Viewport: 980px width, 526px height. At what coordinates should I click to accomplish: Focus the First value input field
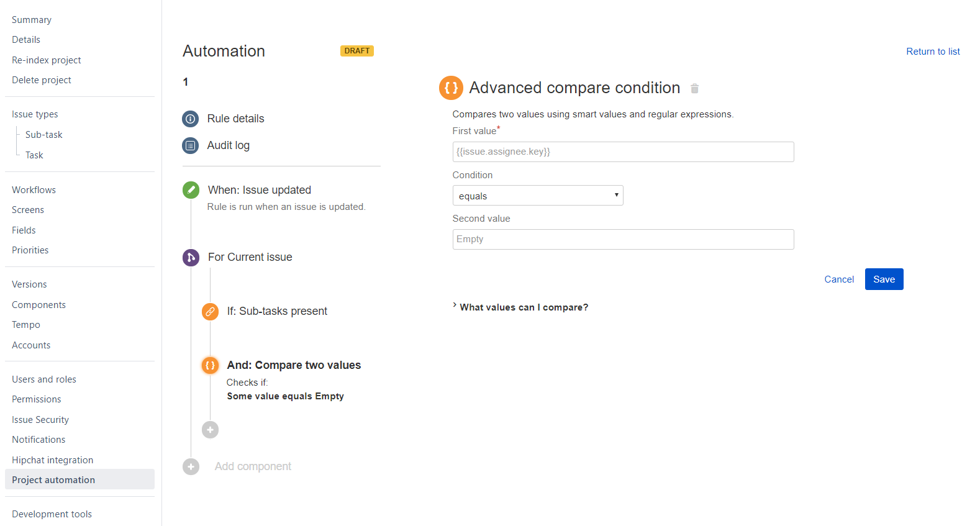(623, 152)
